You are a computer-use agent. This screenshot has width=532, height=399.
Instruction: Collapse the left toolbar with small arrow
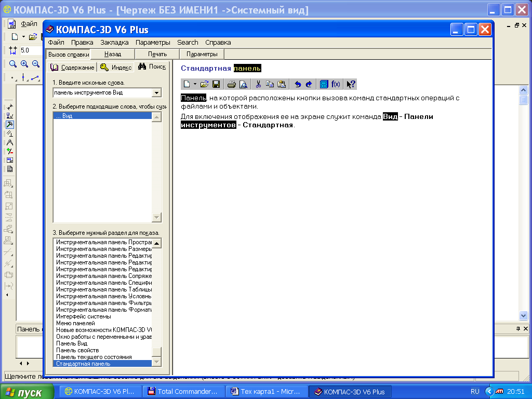coord(7,295)
